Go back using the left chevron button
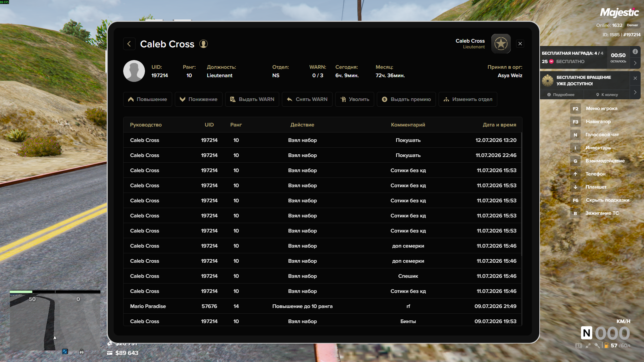 [x=129, y=44]
